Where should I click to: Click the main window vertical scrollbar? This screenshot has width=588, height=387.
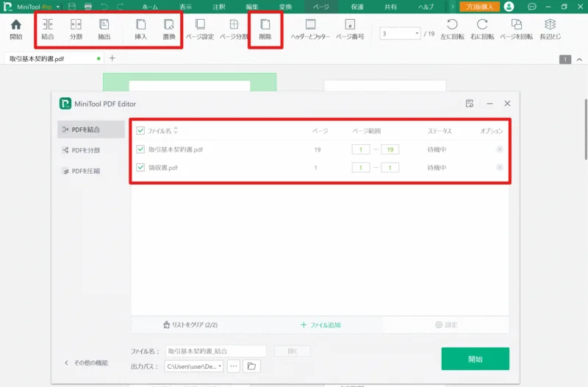coord(586,129)
